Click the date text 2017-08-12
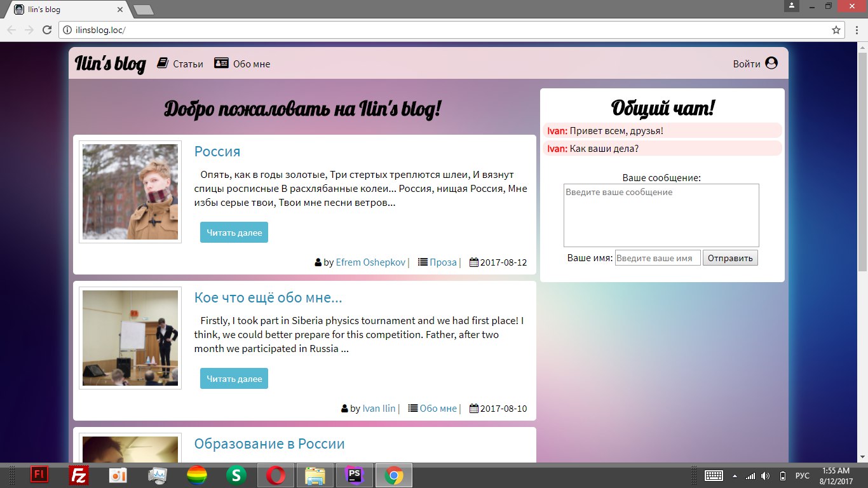The image size is (868, 488). pos(504,262)
